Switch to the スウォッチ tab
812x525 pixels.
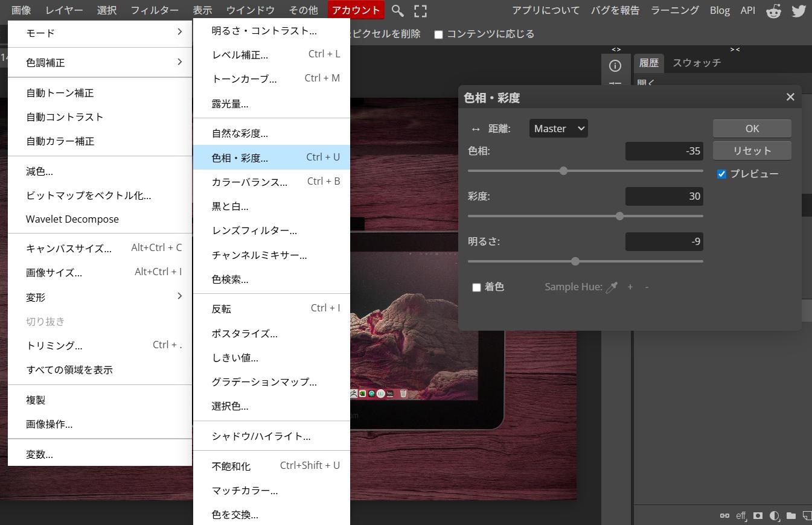(x=696, y=62)
